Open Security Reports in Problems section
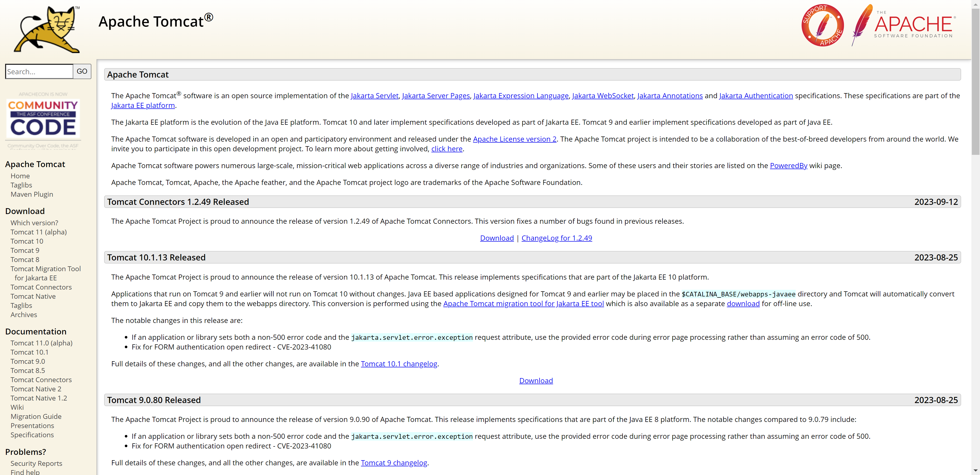Viewport: 980px width, 475px height. click(36, 463)
